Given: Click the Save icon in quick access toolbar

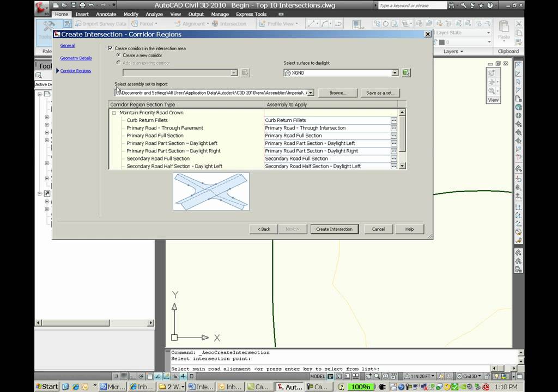Looking at the screenshot, I should click(74, 5).
